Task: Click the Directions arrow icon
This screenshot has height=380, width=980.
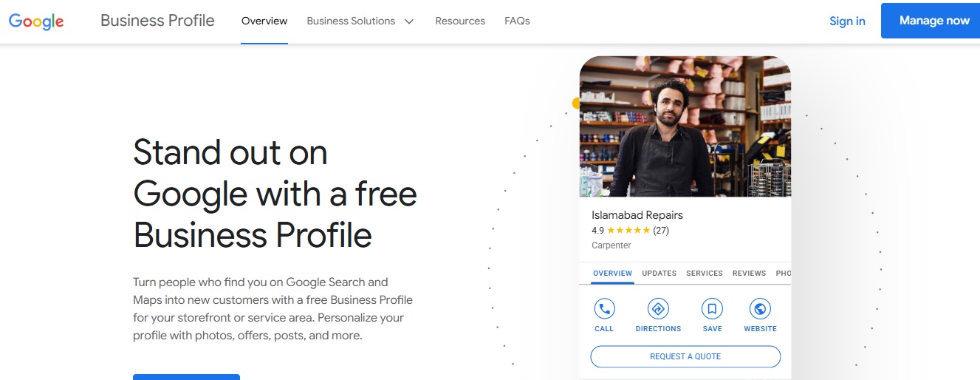Action: coord(658,308)
